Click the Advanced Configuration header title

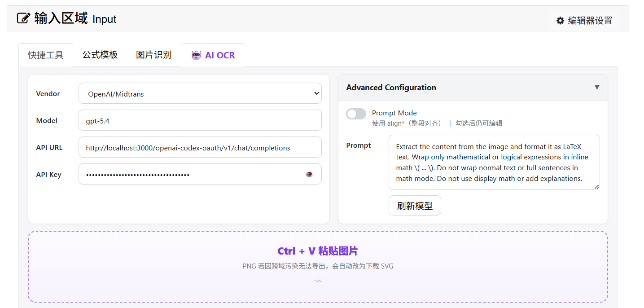pos(391,88)
